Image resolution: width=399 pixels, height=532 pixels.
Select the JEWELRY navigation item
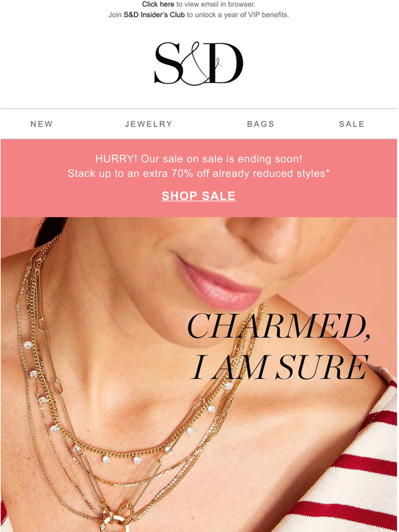149,124
